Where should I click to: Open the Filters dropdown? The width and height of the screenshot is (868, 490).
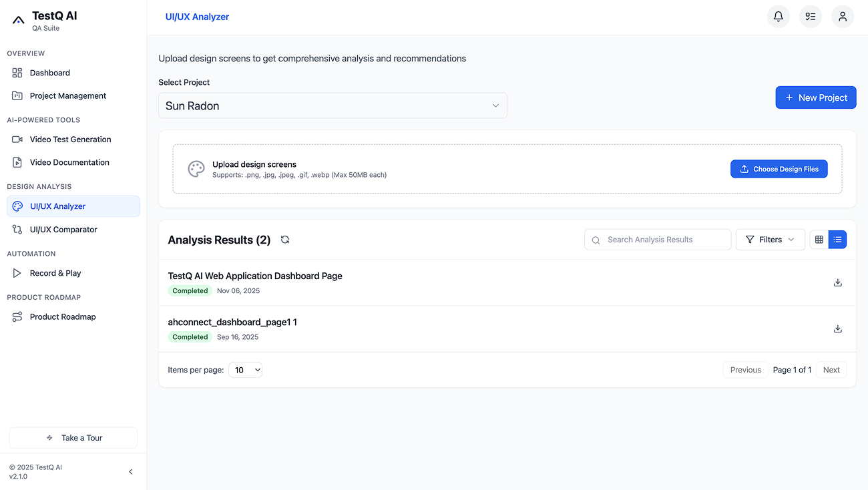pyautogui.click(x=770, y=239)
